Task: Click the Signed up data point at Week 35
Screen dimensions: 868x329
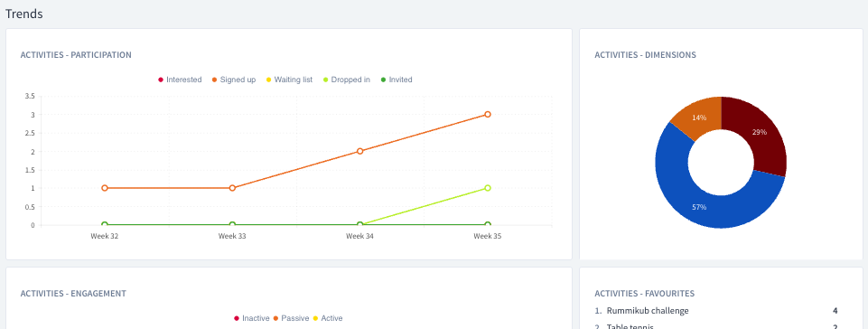Action: (x=488, y=115)
